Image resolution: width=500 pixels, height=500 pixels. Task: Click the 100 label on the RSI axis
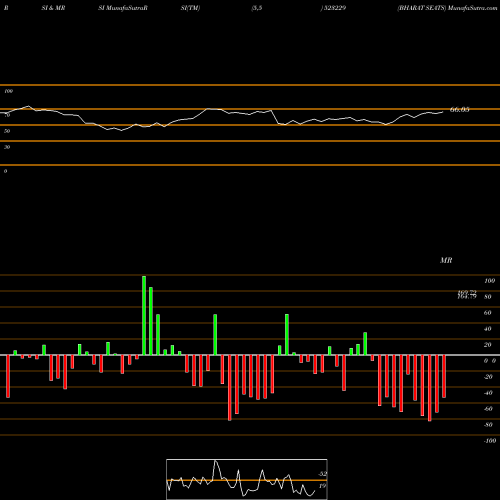(9, 91)
